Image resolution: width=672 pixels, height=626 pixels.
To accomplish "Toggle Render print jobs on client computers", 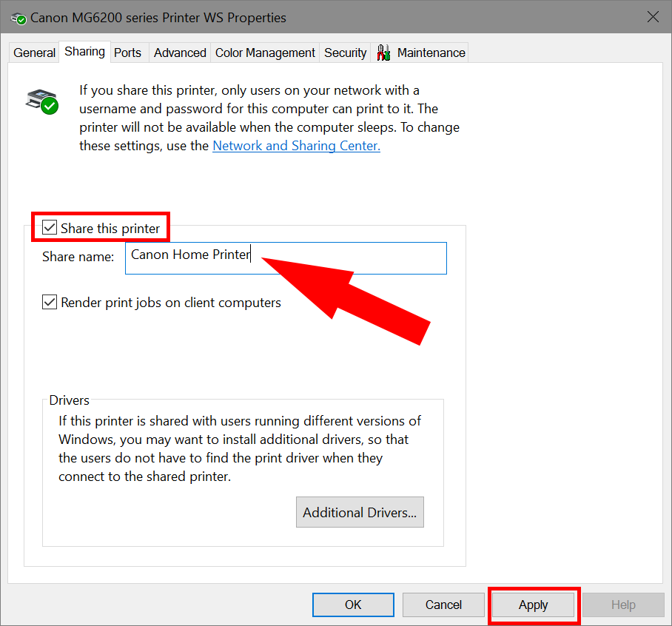I will click(50, 302).
